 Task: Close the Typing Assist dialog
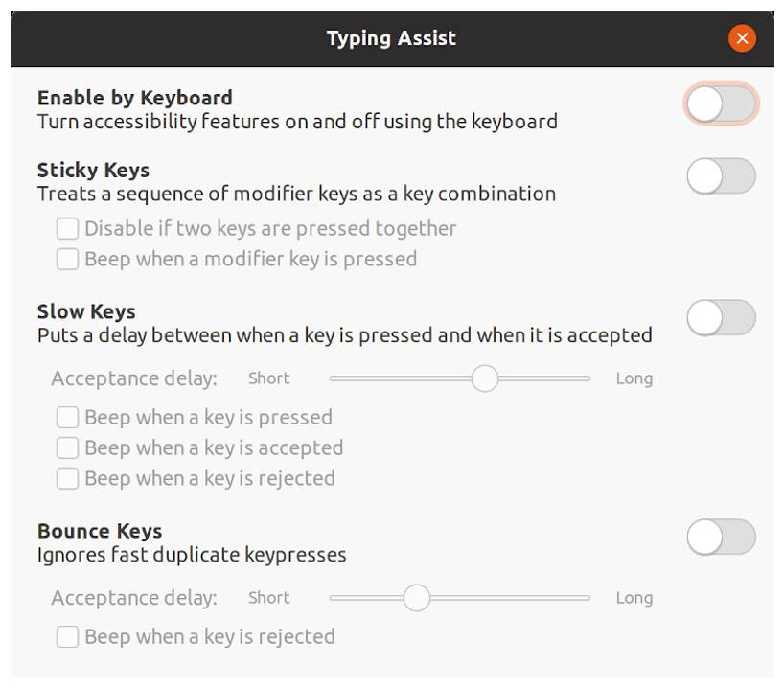pos(742,38)
